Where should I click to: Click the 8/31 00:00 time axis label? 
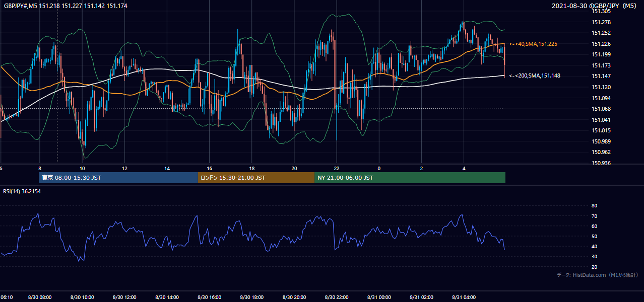tap(379, 297)
